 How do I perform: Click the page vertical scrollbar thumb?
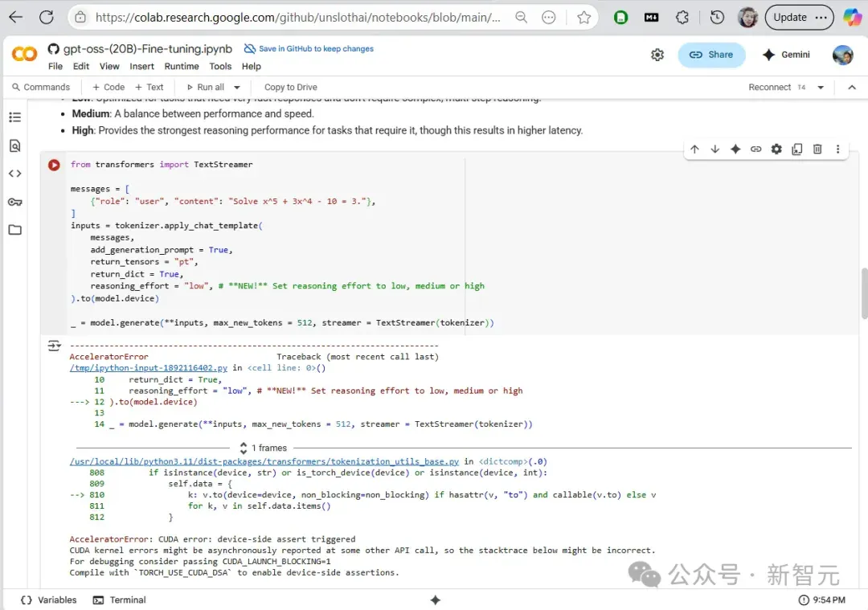click(x=864, y=293)
